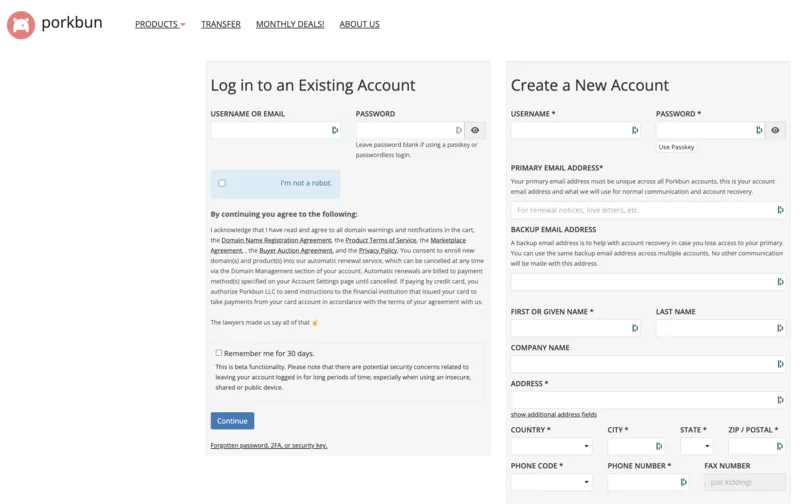Focus the new account Username field
Screen dimensions: 800x504
[x=576, y=130]
